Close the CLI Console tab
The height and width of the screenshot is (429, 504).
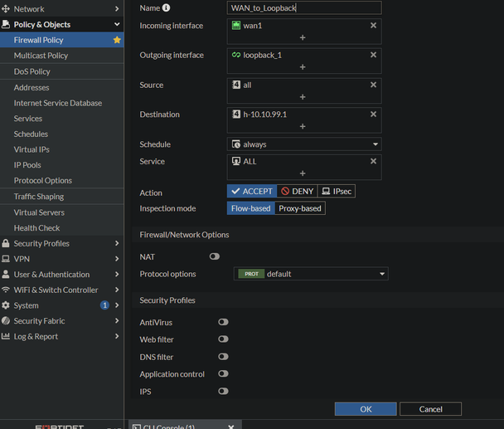(230, 427)
